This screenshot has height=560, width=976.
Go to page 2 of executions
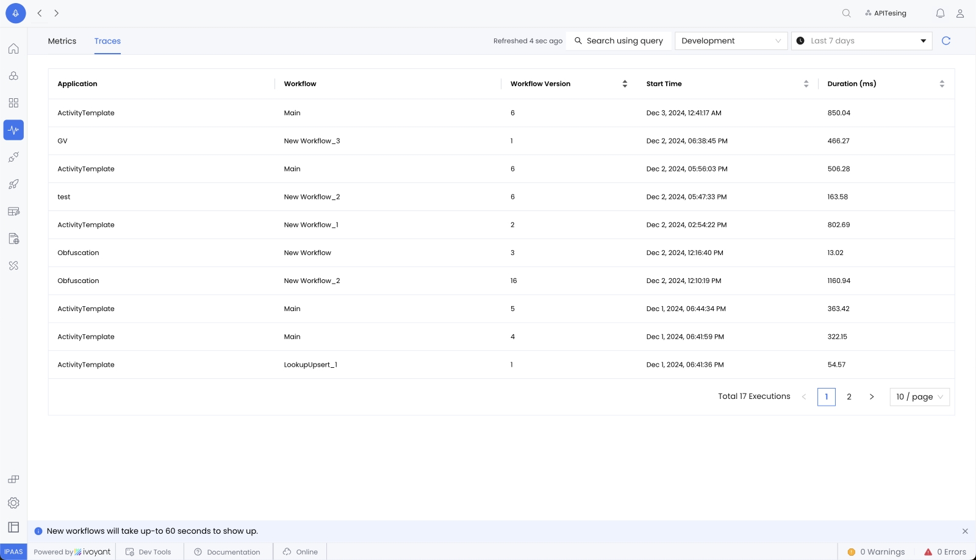pyautogui.click(x=849, y=397)
